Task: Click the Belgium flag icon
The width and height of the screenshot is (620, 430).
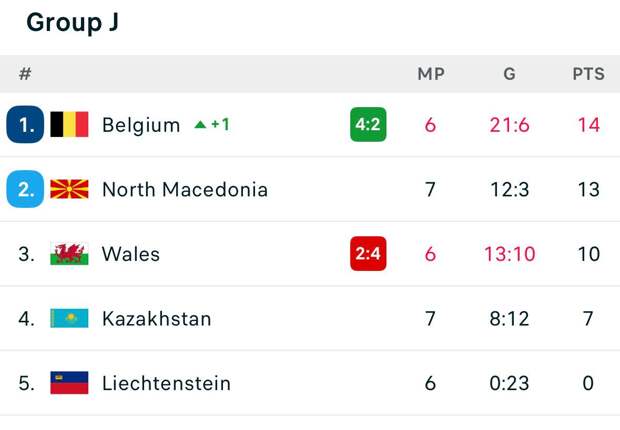Action: tap(69, 124)
